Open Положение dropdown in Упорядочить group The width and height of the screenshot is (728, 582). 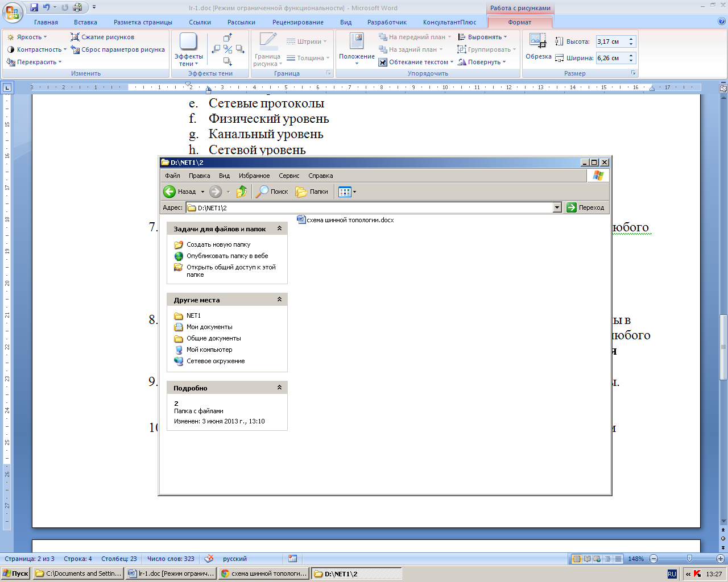(x=357, y=49)
